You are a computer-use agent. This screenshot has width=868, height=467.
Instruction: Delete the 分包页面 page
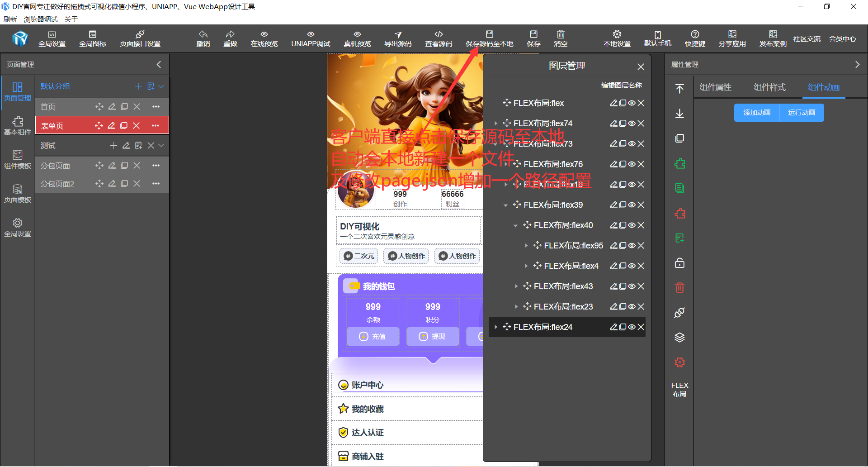[137, 165]
